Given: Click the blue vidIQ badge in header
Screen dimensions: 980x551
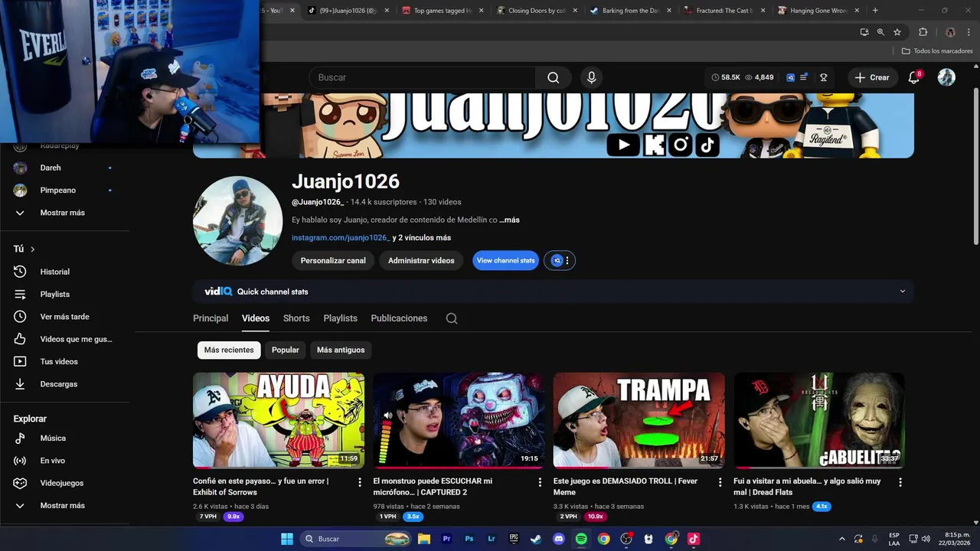Looking at the screenshot, I should coord(790,77).
